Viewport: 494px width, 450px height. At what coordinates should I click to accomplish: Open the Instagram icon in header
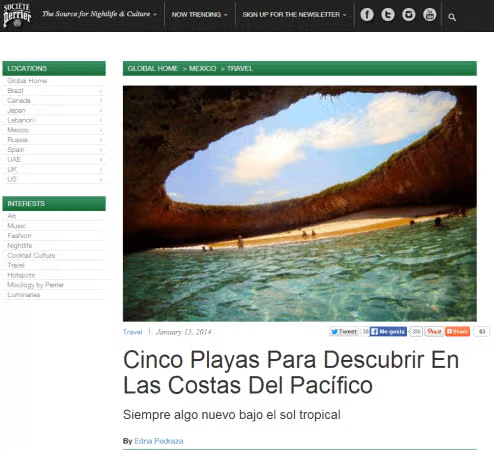coord(409,15)
